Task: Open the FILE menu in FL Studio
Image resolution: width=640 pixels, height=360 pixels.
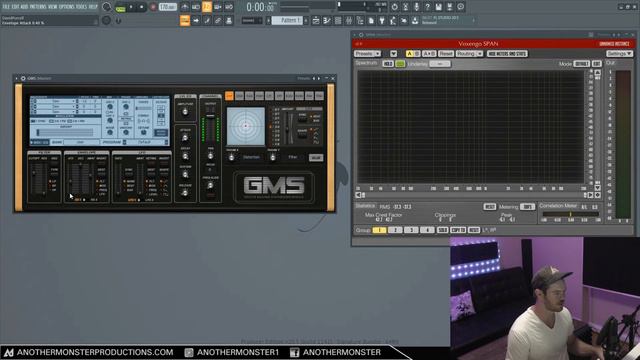Action: [6, 7]
